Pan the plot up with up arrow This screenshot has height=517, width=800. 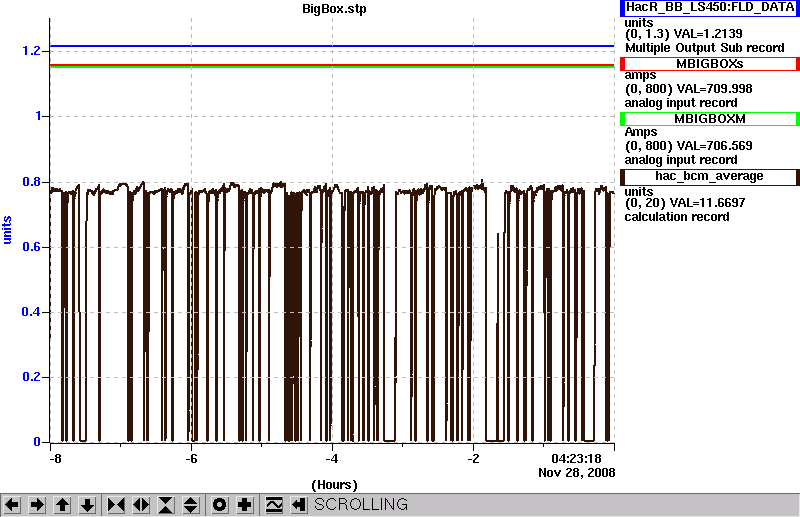(62, 505)
